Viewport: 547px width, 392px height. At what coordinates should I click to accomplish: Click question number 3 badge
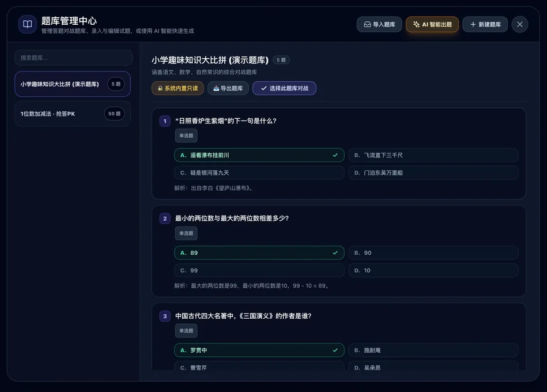(x=165, y=316)
